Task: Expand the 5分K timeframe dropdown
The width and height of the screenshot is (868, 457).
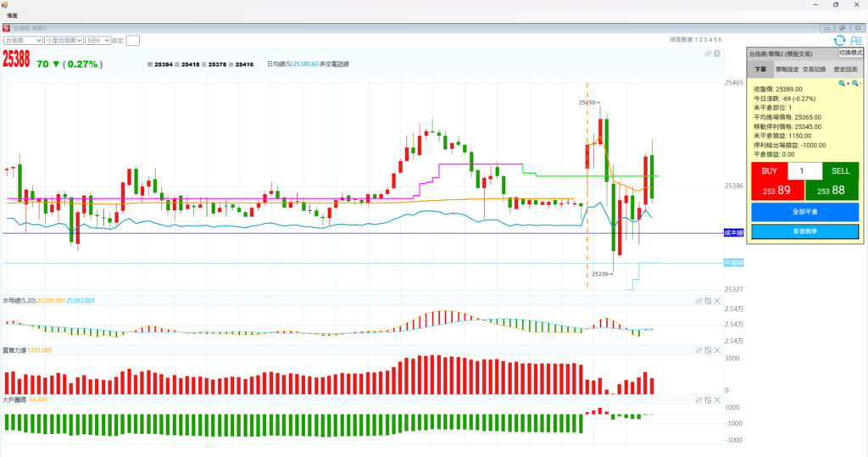Action: [x=98, y=40]
